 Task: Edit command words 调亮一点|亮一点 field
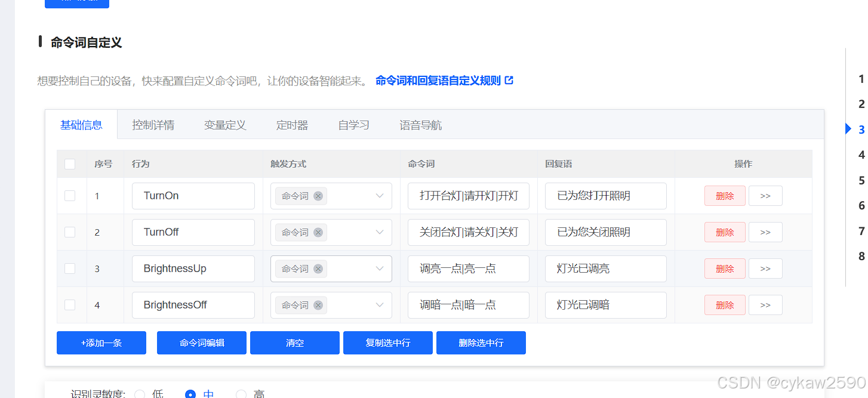tap(469, 269)
